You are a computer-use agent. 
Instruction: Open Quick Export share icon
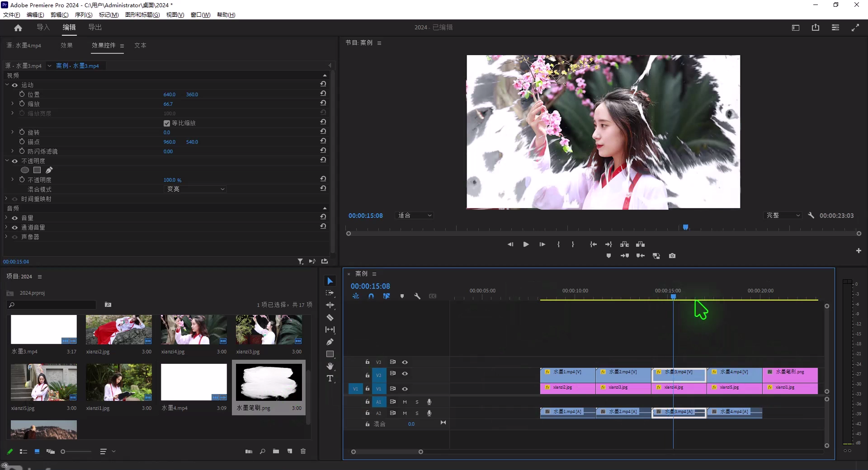(x=816, y=28)
